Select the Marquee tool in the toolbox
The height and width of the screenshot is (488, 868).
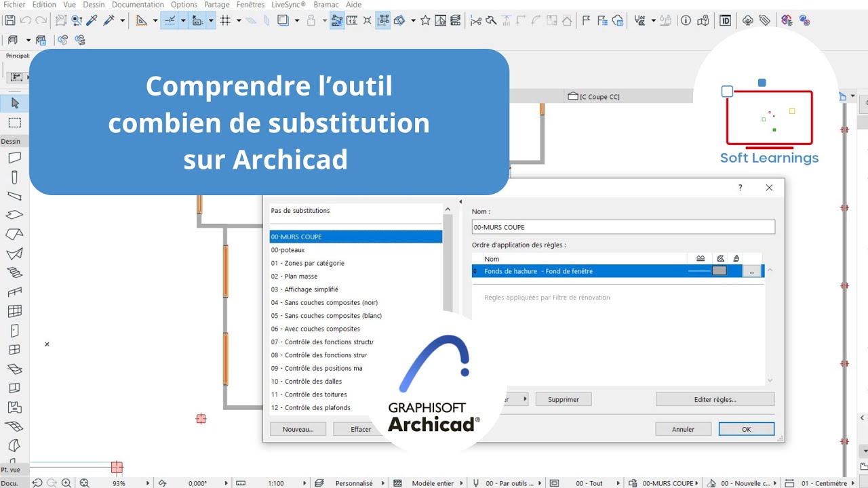(x=15, y=123)
